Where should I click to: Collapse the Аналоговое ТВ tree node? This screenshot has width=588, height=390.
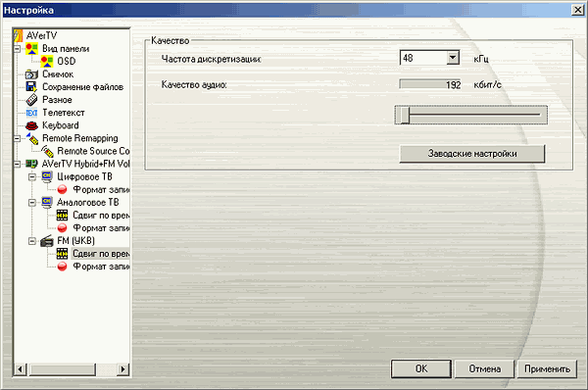pos(32,203)
